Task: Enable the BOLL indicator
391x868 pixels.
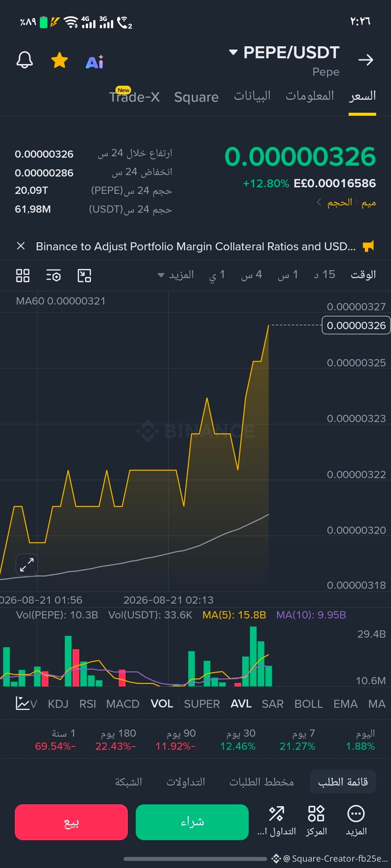Action: 309,704
